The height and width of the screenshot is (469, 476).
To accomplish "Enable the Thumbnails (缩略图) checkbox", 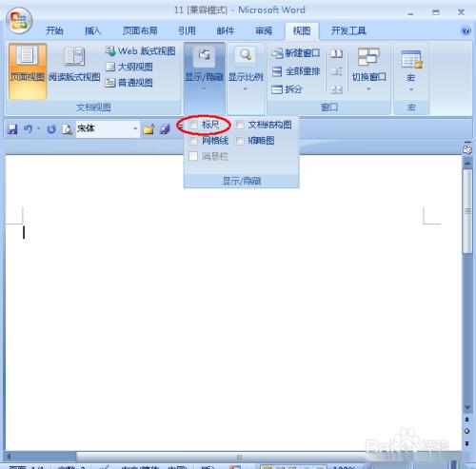I will pos(240,141).
